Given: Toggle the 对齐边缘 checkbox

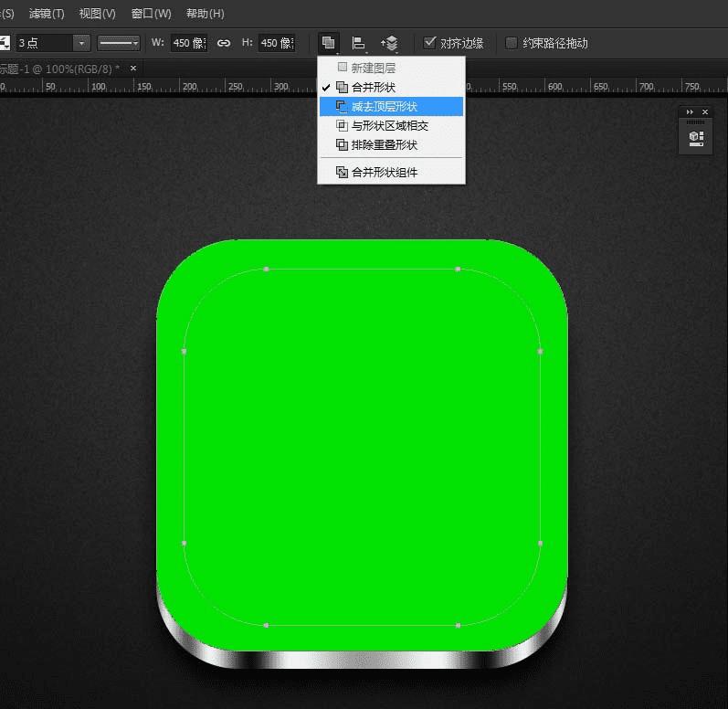Looking at the screenshot, I should (430, 43).
